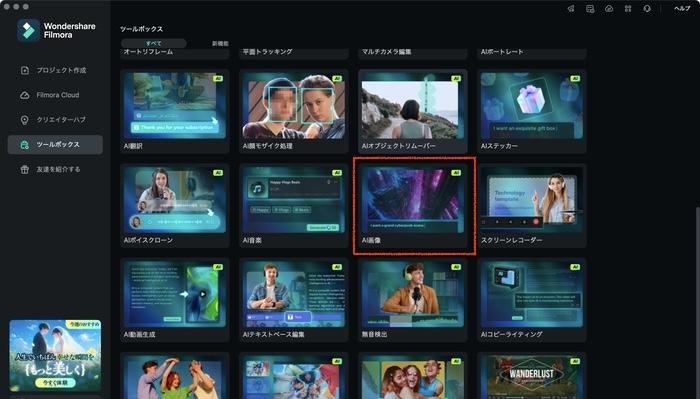Switch to the すべて tab
Image resolution: width=700 pixels, height=399 pixels.
154,43
